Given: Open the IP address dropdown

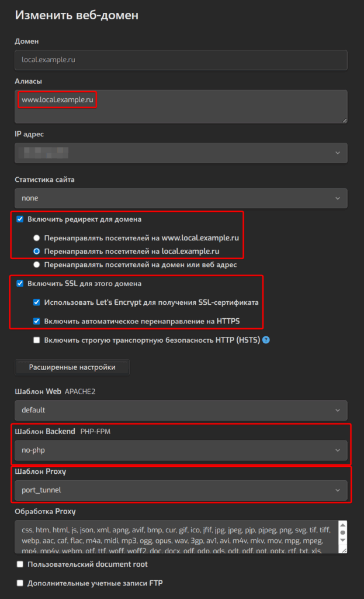Looking at the screenshot, I should tap(181, 153).
